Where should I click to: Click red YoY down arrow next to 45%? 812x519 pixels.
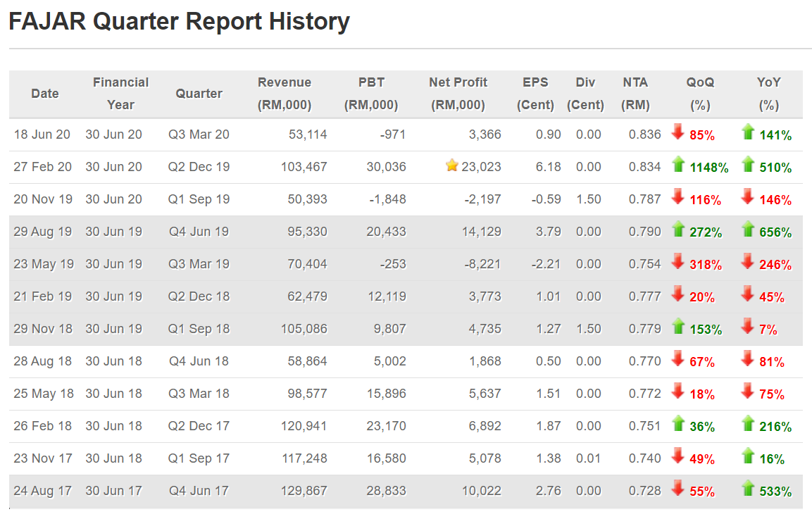(x=748, y=294)
